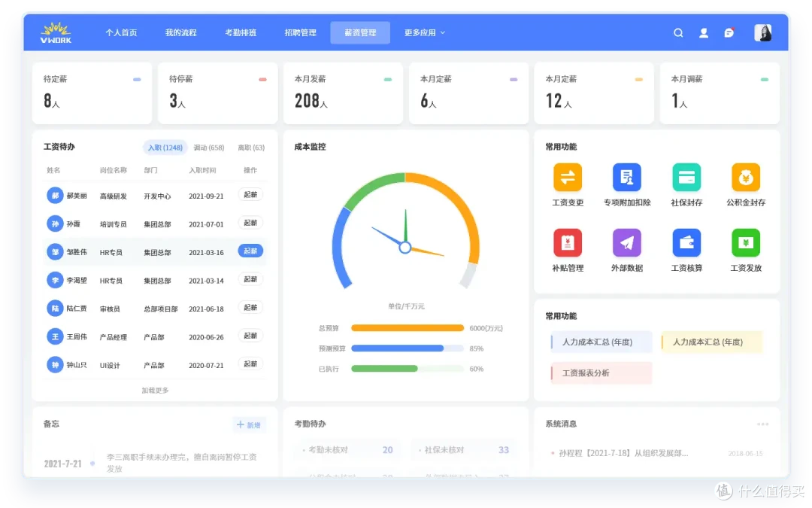The height and width of the screenshot is (508, 812).
Task: Click 加载更多 link
Action: pyautogui.click(x=155, y=391)
